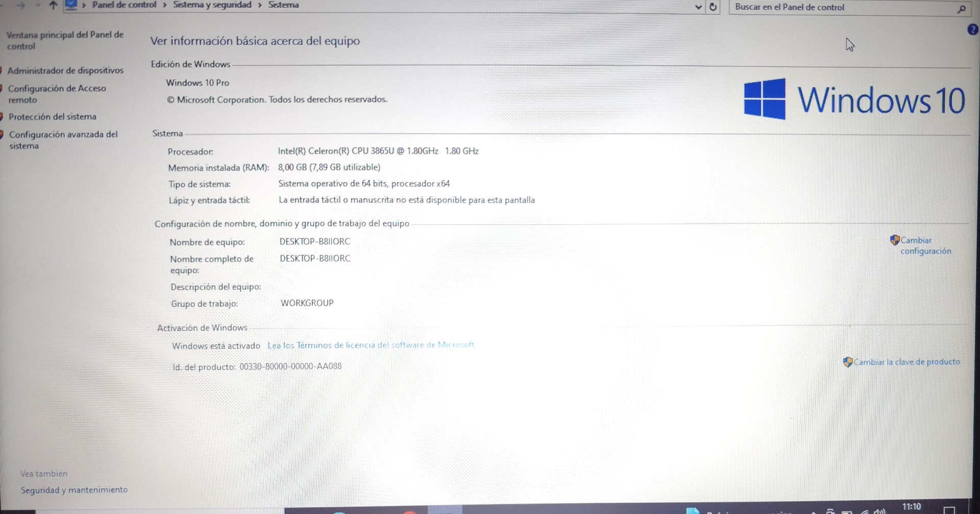980x514 pixels.
Task: Open the taskbar clock showing 11:10
Action: pos(911,507)
